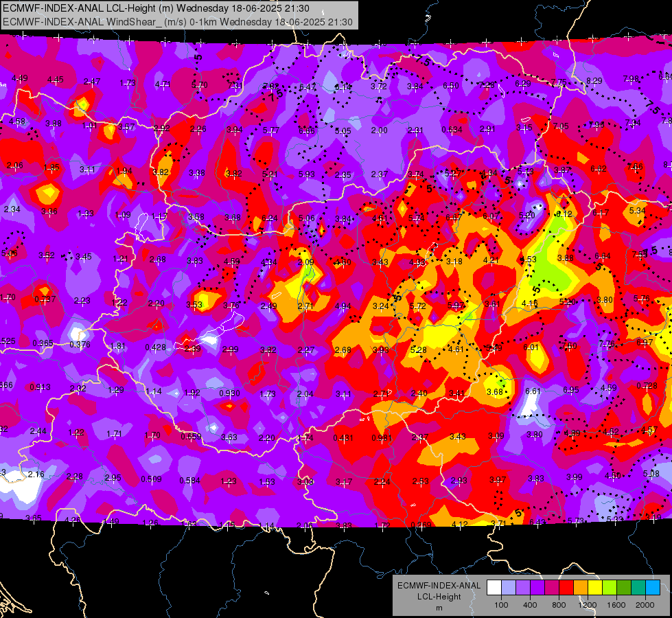
Task: Click the legend value 100
Action: [x=501, y=605]
